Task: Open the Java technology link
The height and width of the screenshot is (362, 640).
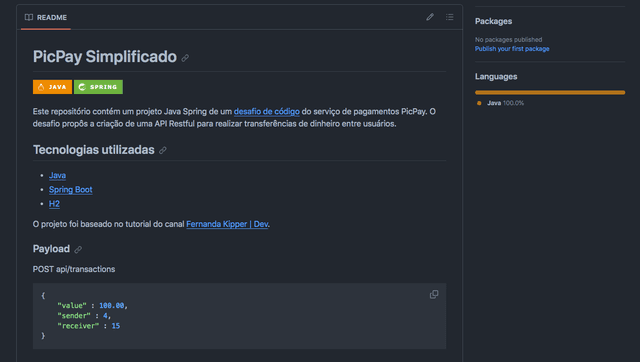Action: 58,175
